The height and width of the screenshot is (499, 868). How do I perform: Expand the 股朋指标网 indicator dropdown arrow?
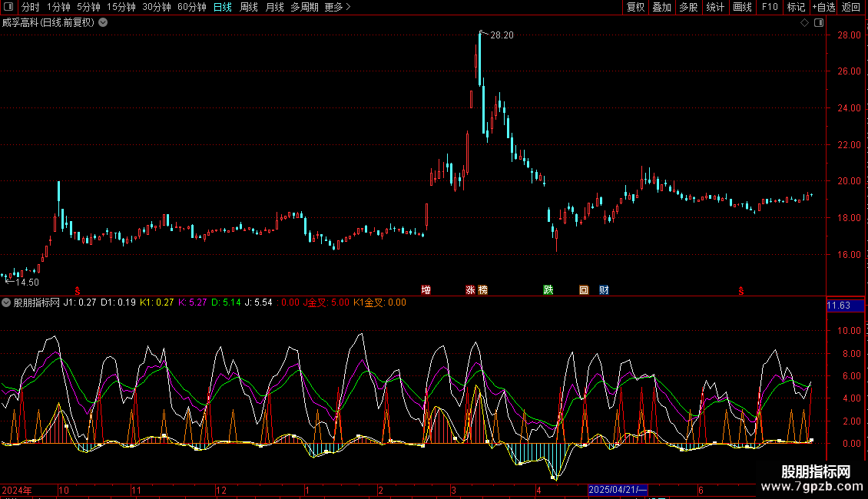[x=7, y=303]
